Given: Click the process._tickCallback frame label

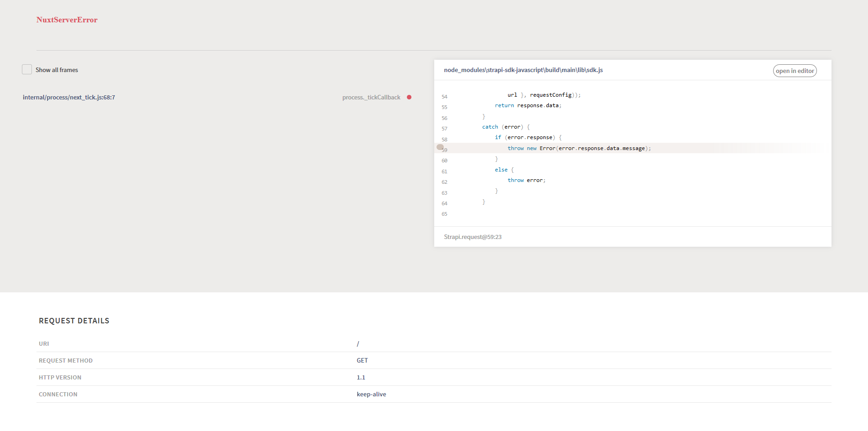Looking at the screenshot, I should point(371,97).
